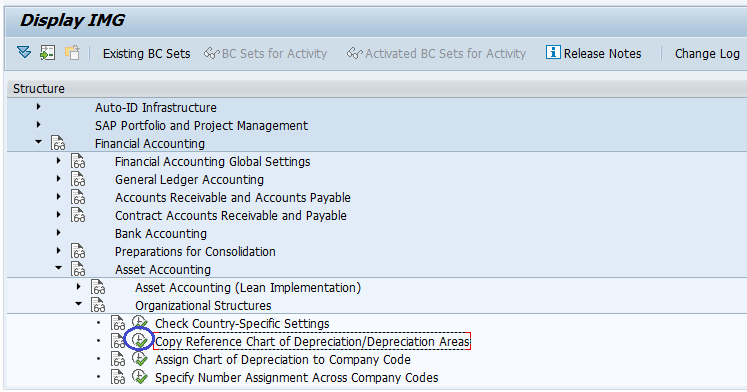
Task: Open Existing BC Sets
Action: click(146, 53)
